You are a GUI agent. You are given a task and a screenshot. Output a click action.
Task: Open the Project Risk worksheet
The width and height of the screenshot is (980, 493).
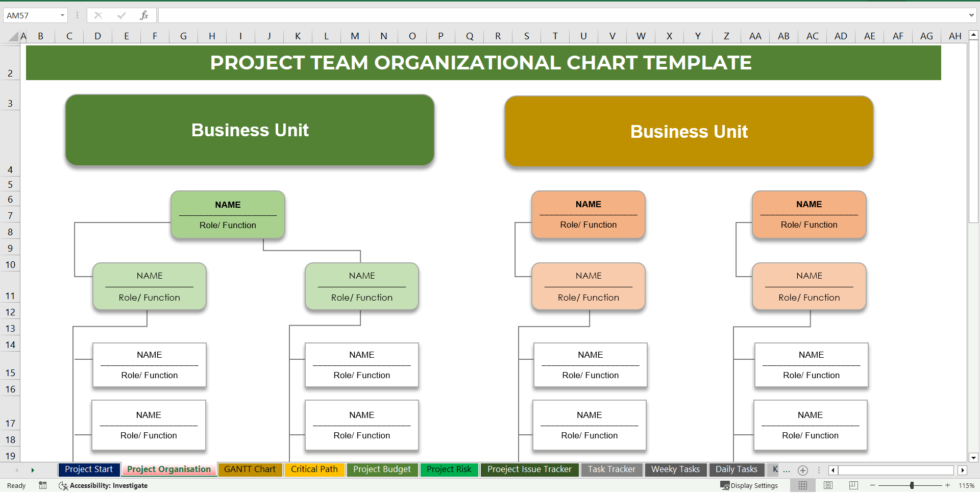pos(449,470)
